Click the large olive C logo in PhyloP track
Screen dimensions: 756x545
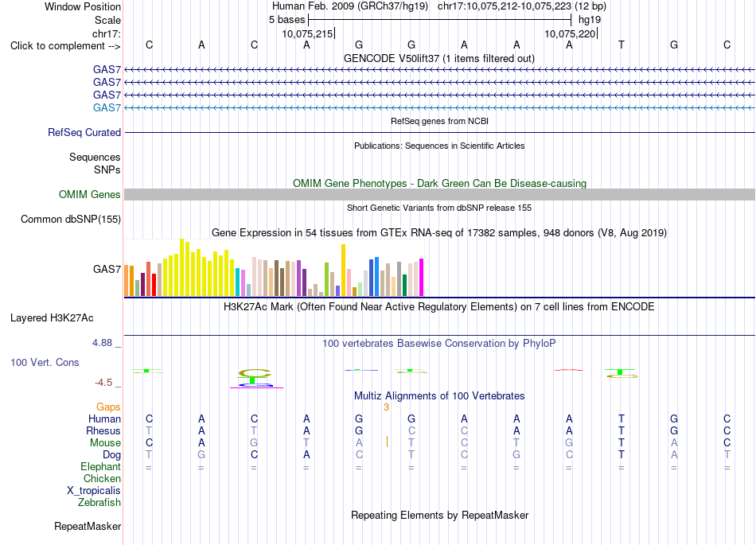(x=255, y=373)
